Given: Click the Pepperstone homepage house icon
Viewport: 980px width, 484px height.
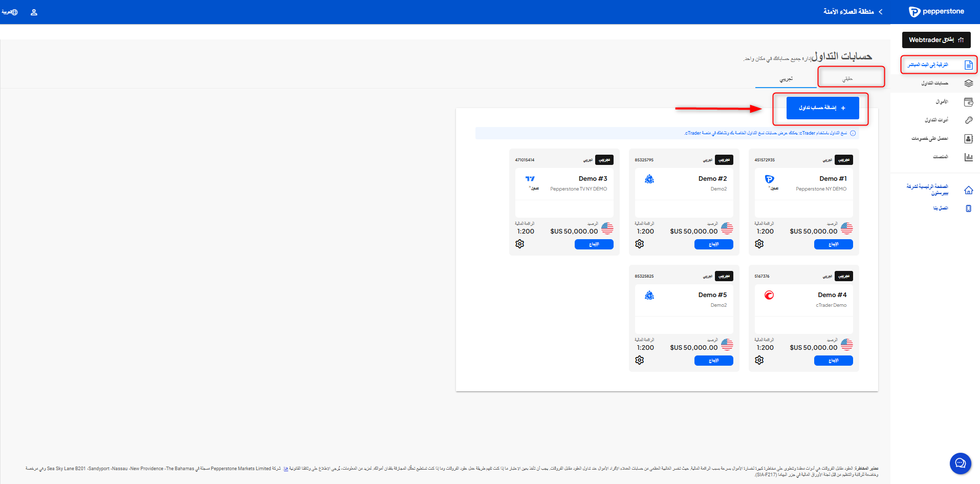Looking at the screenshot, I should [968, 190].
